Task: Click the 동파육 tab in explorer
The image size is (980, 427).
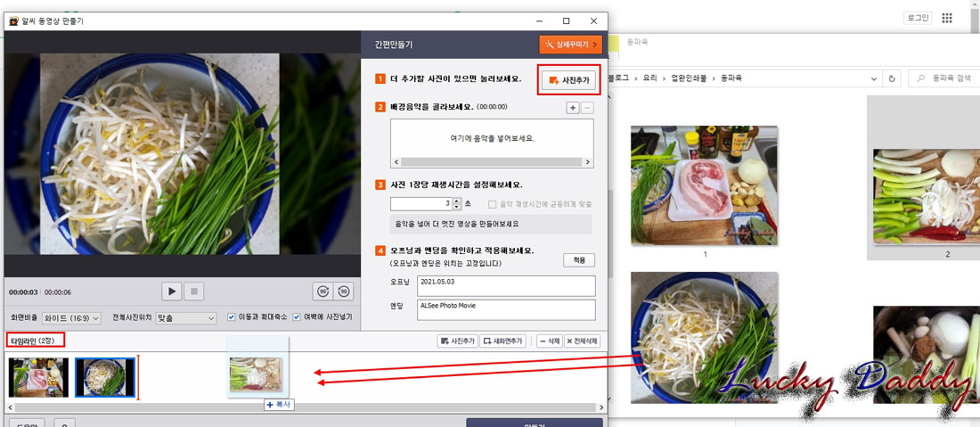Action: pos(636,42)
